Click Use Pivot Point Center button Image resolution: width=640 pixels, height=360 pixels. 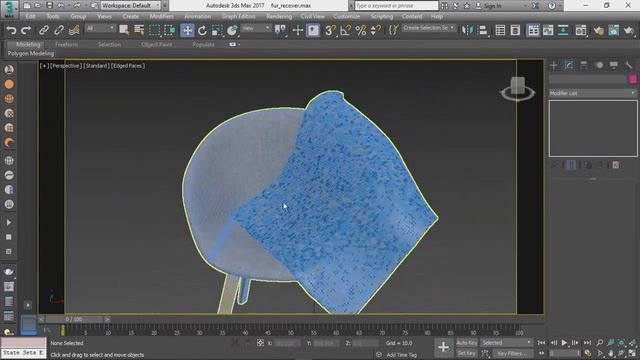[280, 30]
